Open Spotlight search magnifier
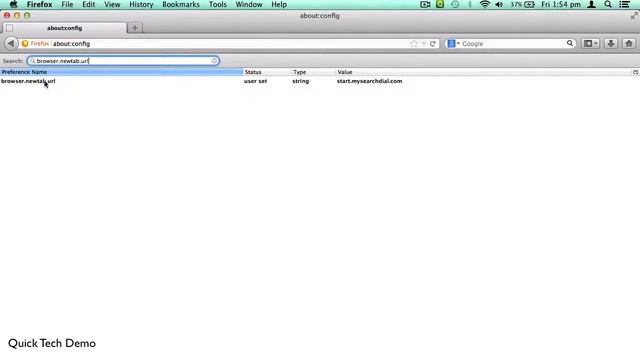Viewport: 640px width, 360px height. click(x=608, y=4)
